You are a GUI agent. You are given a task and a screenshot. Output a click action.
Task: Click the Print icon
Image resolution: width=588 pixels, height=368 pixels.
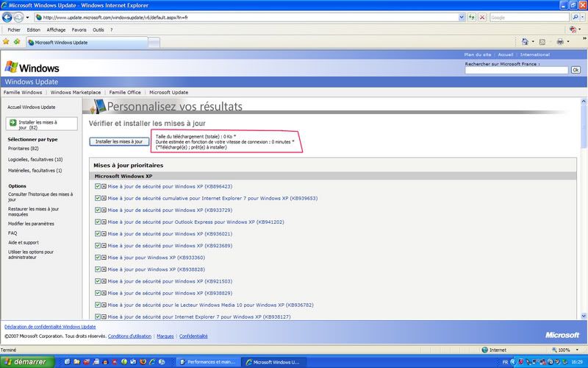(560, 42)
